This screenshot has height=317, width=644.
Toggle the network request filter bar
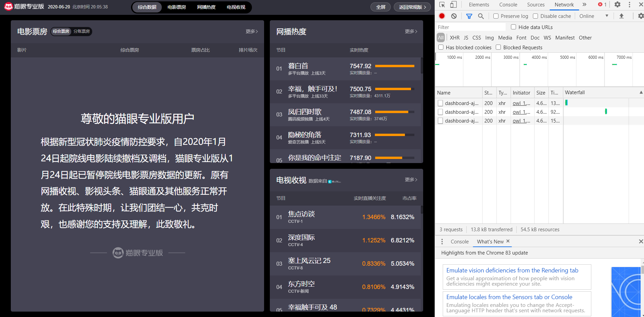[469, 16]
